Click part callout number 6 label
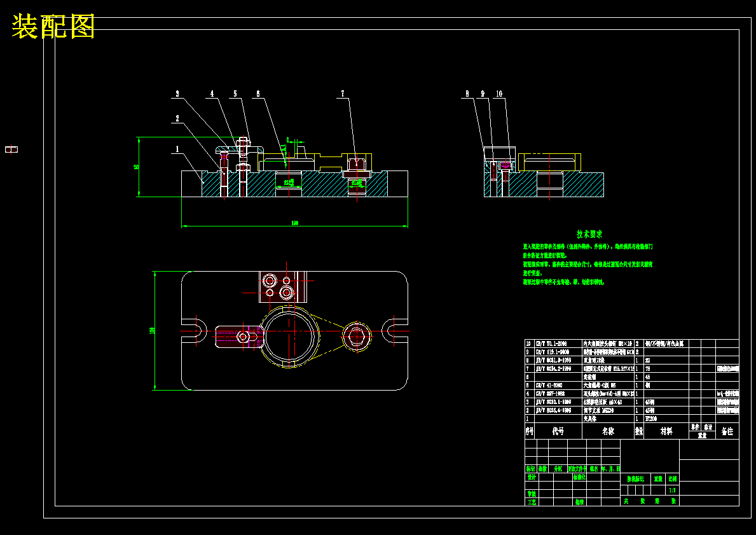 tap(258, 94)
